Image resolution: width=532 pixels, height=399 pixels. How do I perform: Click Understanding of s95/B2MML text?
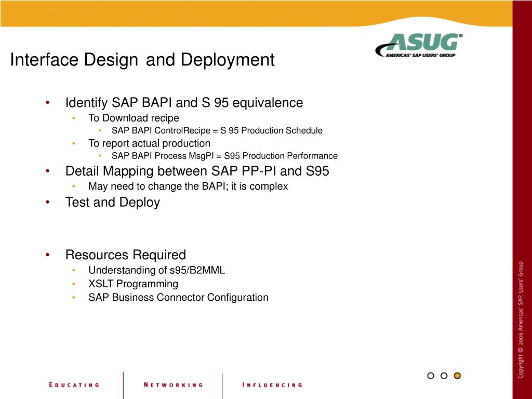click(156, 270)
